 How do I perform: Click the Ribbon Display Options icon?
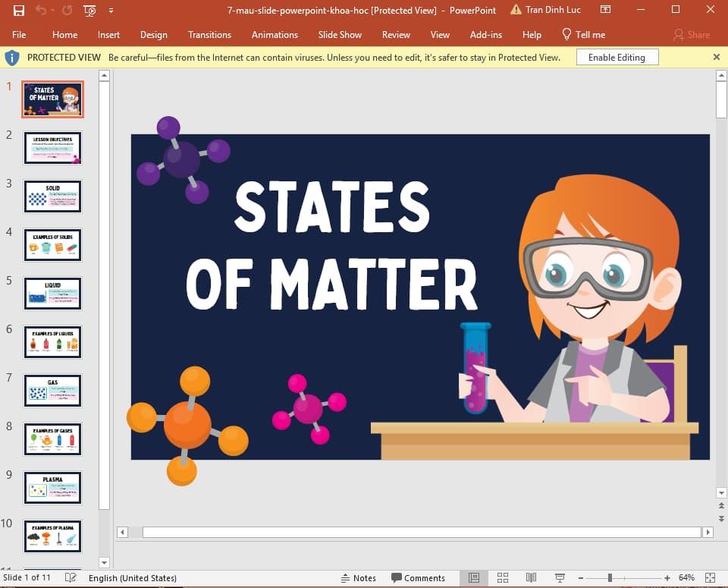click(x=605, y=9)
